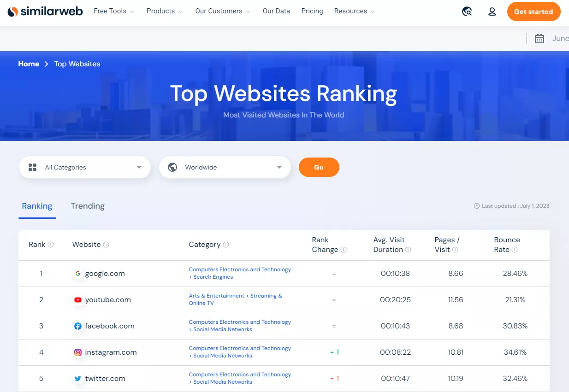Switch to the Trending tab
The image size is (569, 392).
coord(88,206)
